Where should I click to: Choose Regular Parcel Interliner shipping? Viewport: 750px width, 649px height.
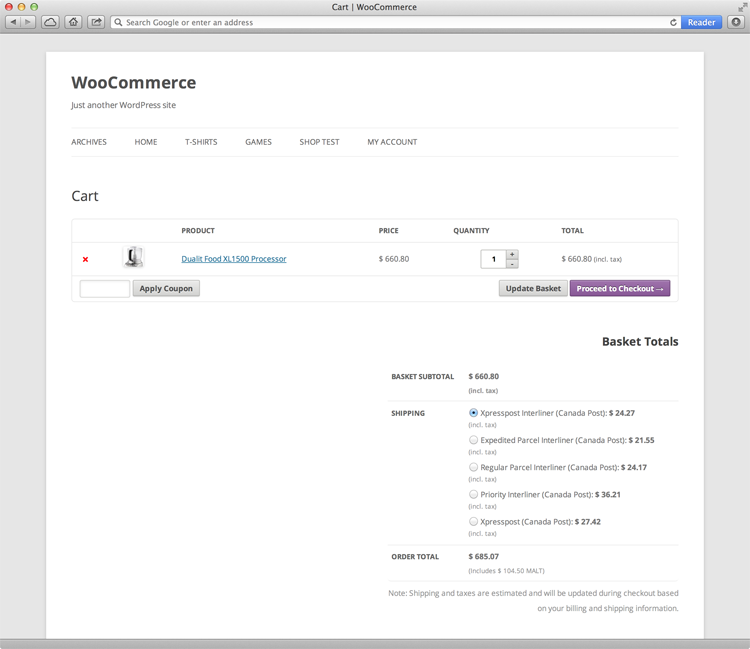point(473,467)
